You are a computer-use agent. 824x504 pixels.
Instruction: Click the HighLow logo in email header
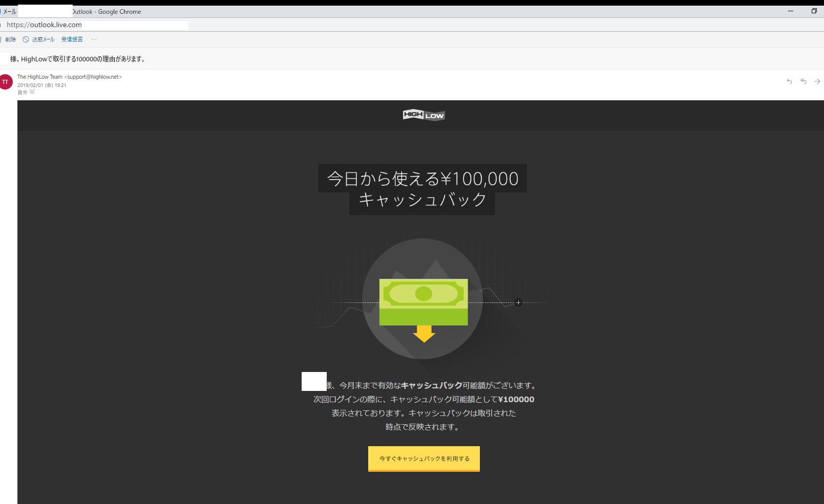[x=424, y=115]
